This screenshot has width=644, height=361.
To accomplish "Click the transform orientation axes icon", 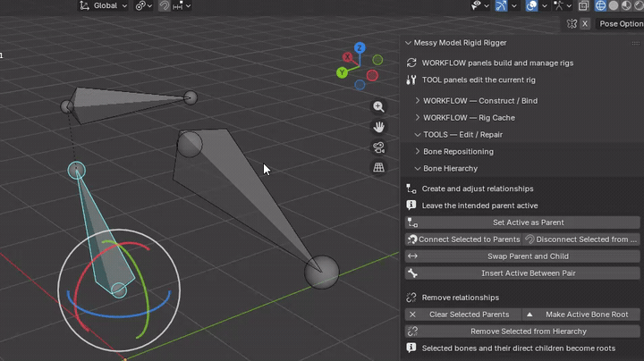I will pyautogui.click(x=84, y=5).
